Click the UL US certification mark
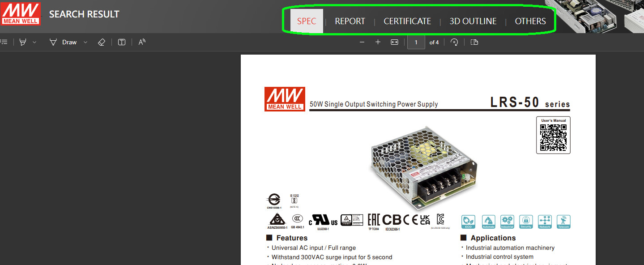This screenshot has width=644, height=265. (x=323, y=220)
